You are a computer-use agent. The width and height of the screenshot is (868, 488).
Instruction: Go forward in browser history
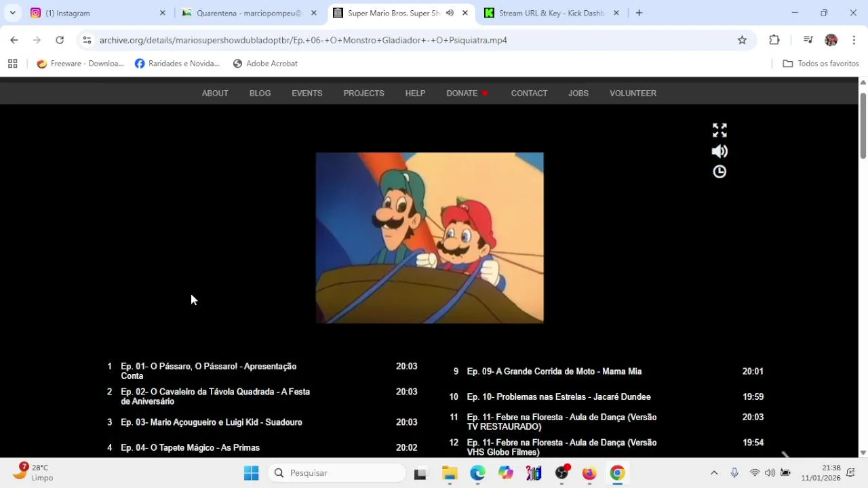point(37,40)
